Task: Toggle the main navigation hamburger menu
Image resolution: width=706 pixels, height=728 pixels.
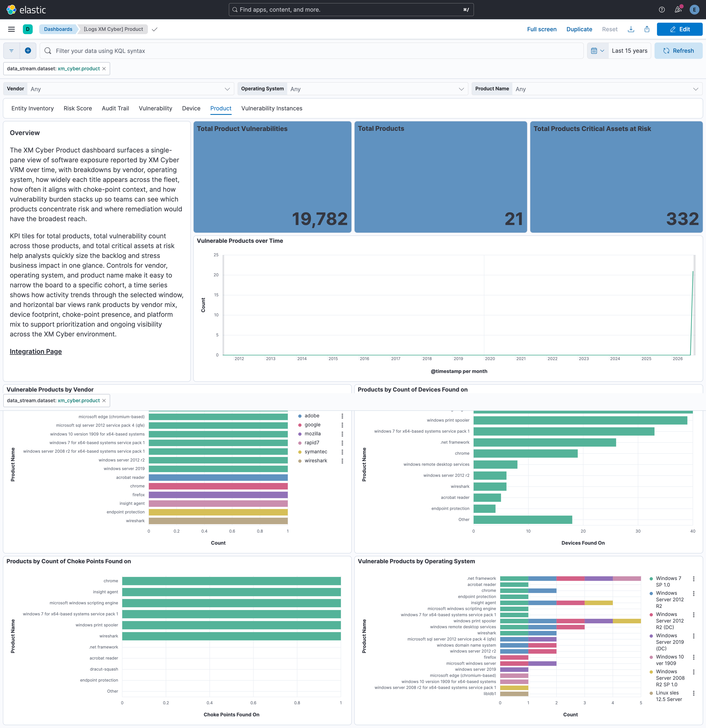Action: pyautogui.click(x=11, y=29)
